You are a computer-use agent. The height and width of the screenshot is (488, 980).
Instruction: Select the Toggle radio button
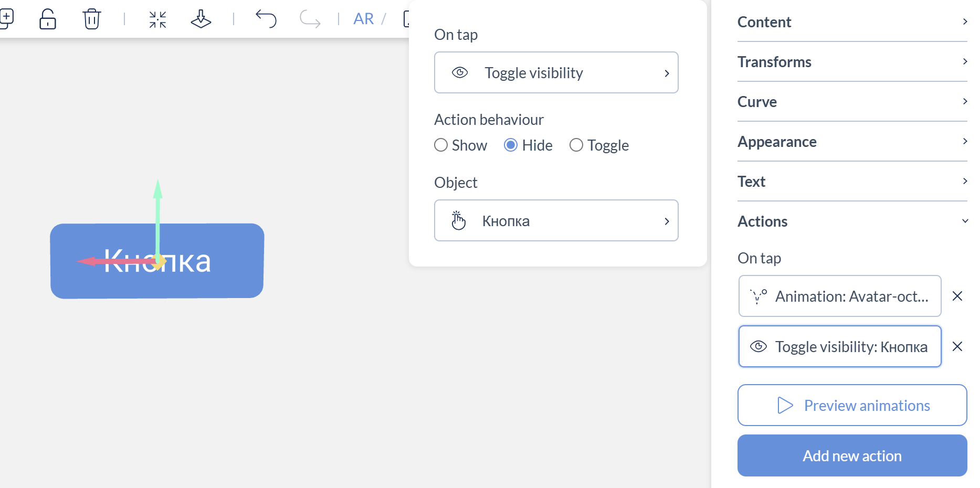(576, 145)
